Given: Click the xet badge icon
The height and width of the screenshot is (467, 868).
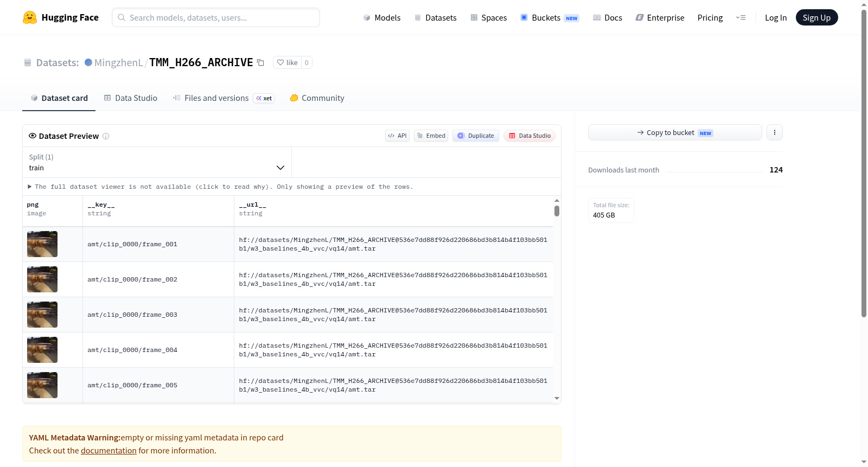Looking at the screenshot, I should pos(264,98).
